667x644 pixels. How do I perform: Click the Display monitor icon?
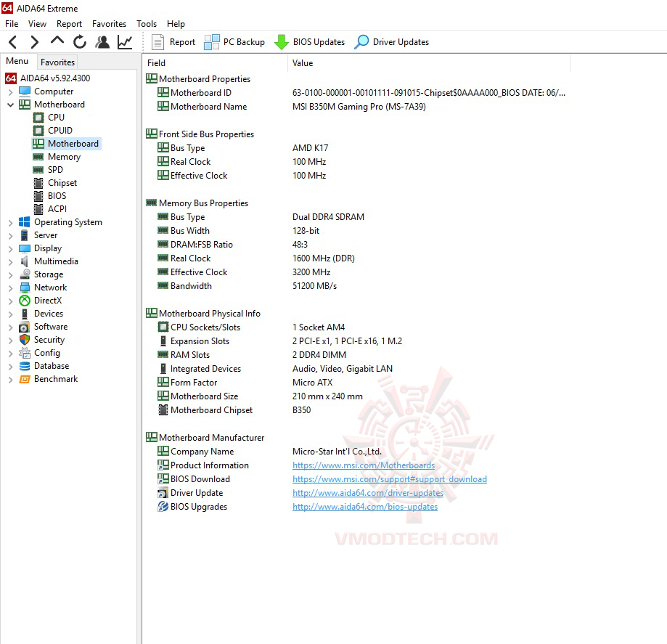[25, 248]
